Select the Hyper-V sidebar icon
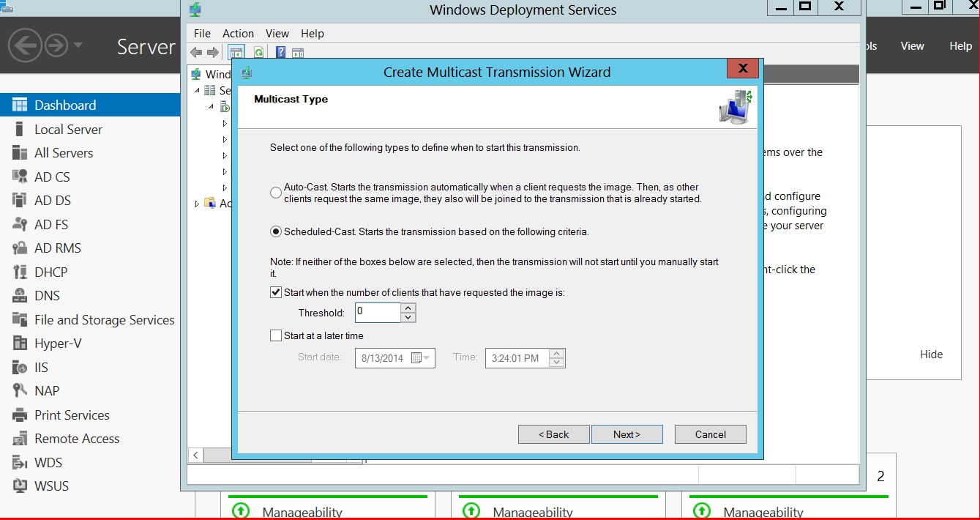 tap(20, 343)
